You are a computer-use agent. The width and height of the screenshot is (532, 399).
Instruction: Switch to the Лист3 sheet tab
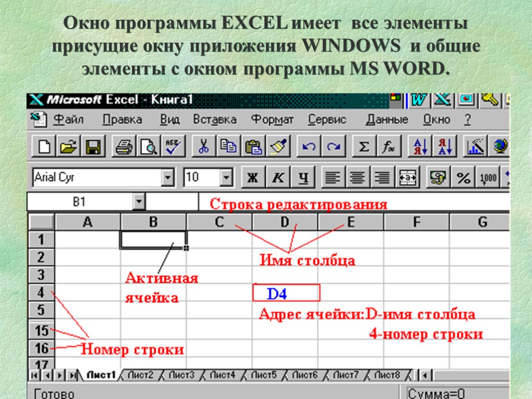point(181,375)
